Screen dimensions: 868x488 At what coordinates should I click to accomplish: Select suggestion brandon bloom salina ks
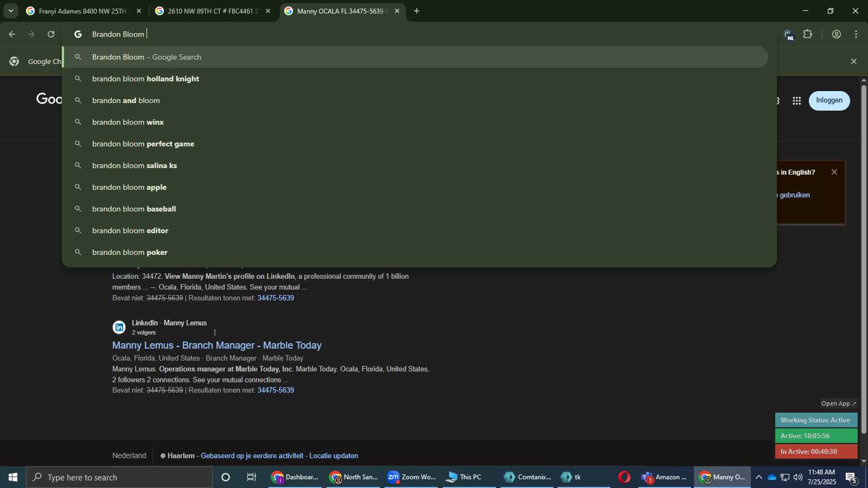416,165
